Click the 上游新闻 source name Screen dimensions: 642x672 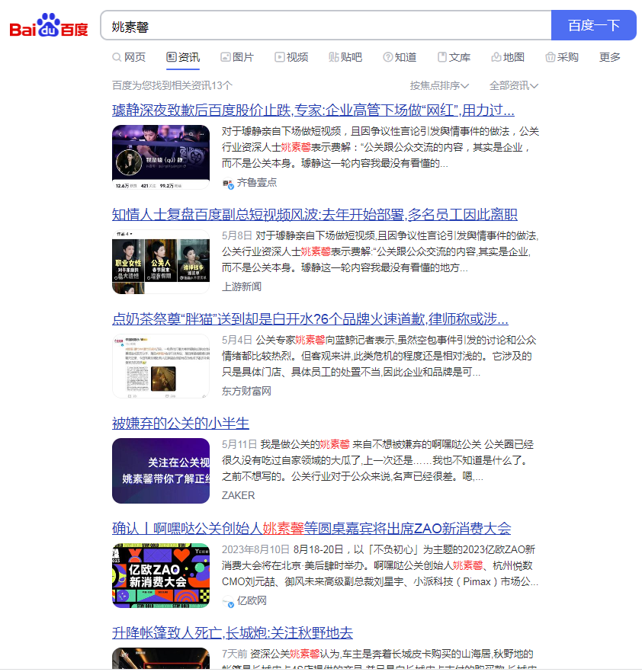[242, 286]
